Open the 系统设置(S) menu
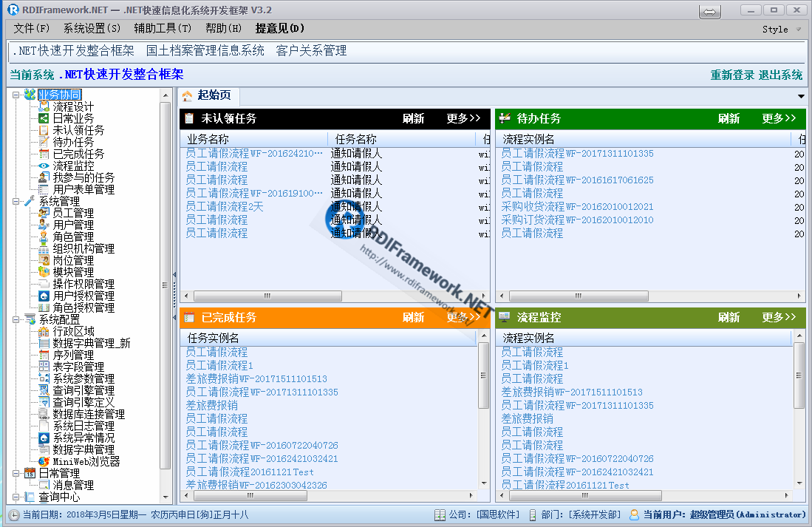The image size is (812, 527). coord(92,29)
